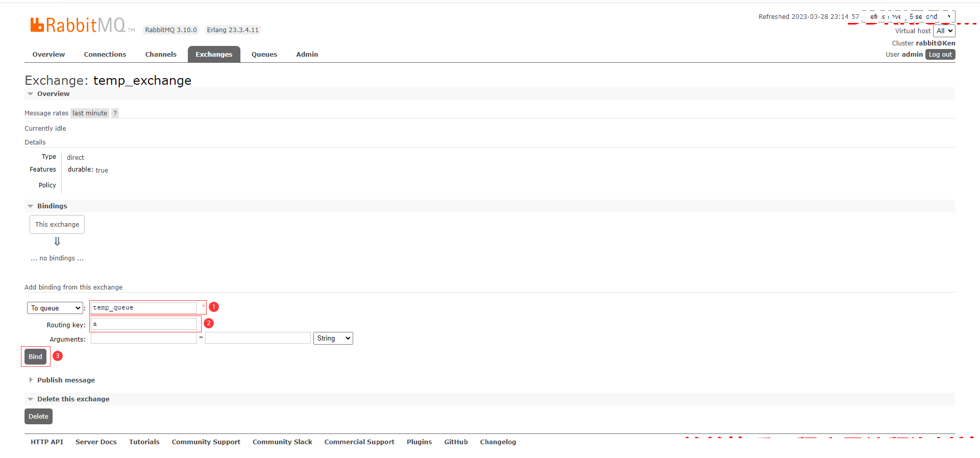
Task: Open the Commercial Support link
Action: (x=359, y=442)
